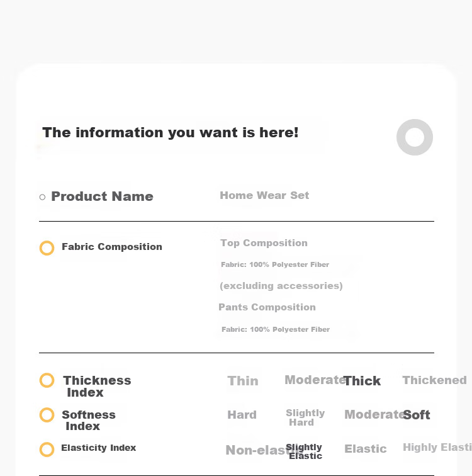Click the orange ring beside Softness Index
Viewport: 472px width, 476px height.
point(47,415)
